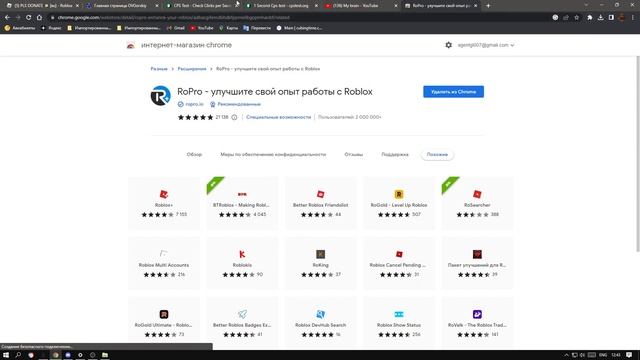Open the Gmail bookmark
Viewport: 640px width, 360px height.
pos(176,28)
